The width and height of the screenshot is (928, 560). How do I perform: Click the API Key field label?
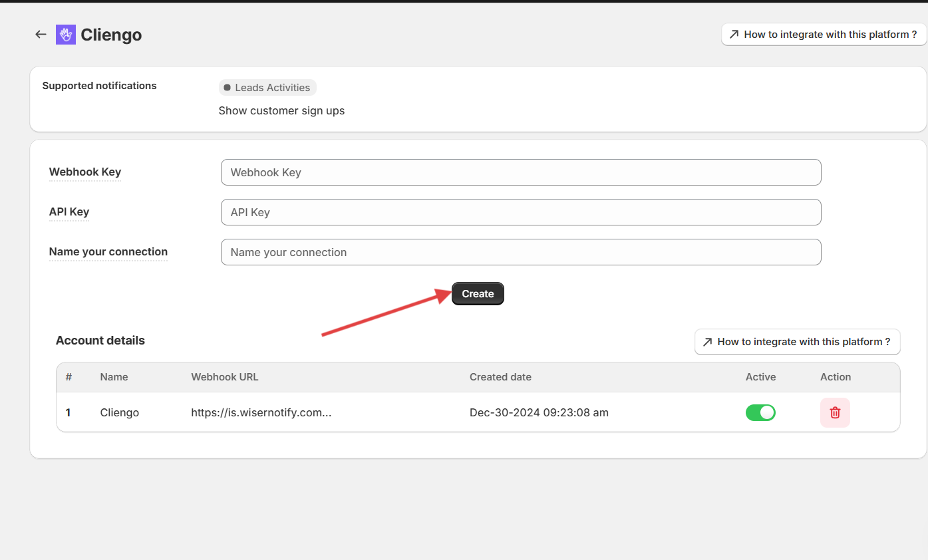point(69,212)
